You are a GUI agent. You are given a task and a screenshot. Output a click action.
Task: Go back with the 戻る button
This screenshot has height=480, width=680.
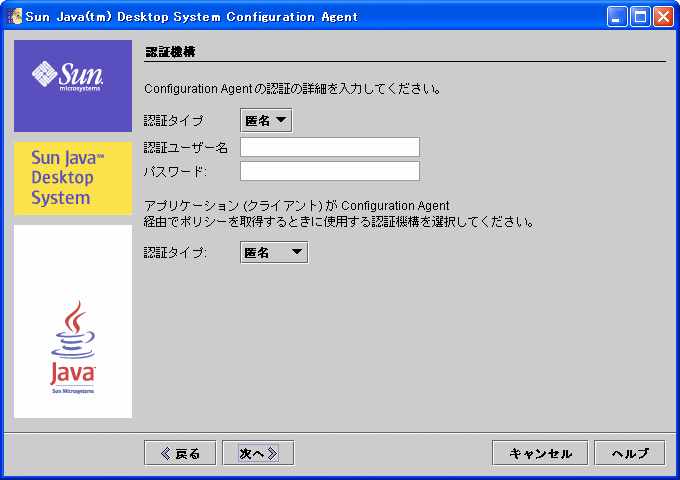pos(180,453)
